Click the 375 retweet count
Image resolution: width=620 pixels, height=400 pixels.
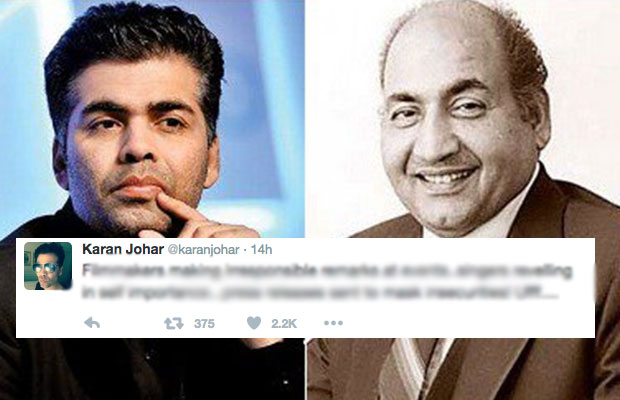click(204, 324)
